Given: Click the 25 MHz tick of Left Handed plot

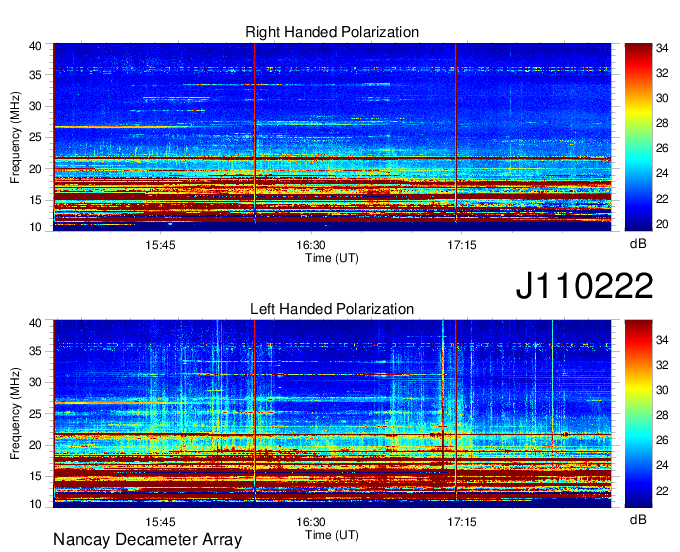Looking at the screenshot, I should [x=35, y=414].
